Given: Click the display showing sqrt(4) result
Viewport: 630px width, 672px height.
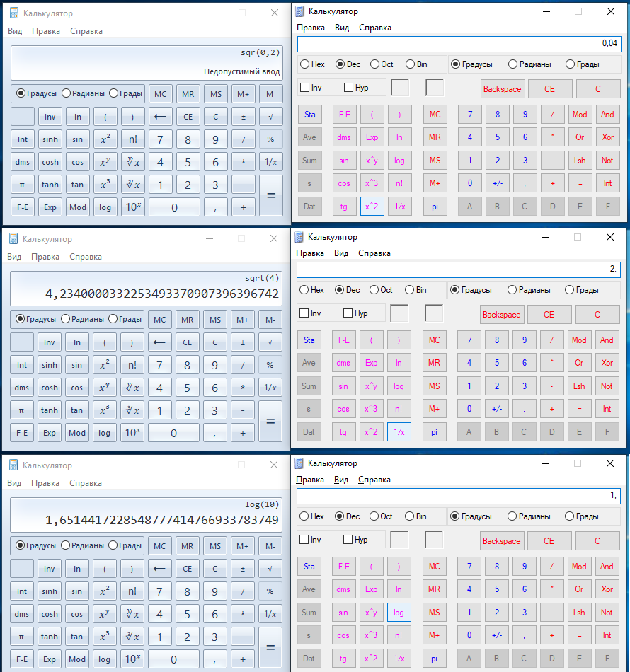Looking at the screenshot, I should [x=147, y=288].
